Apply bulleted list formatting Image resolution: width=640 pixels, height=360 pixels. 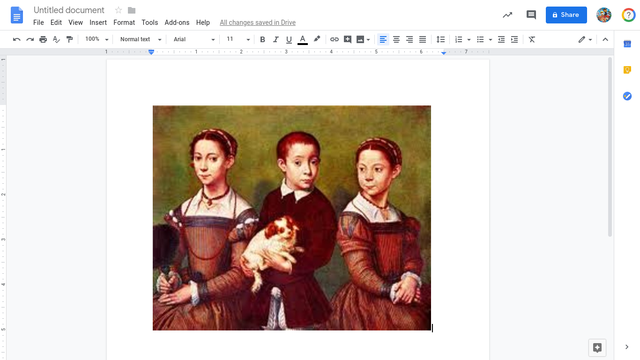pos(480,40)
